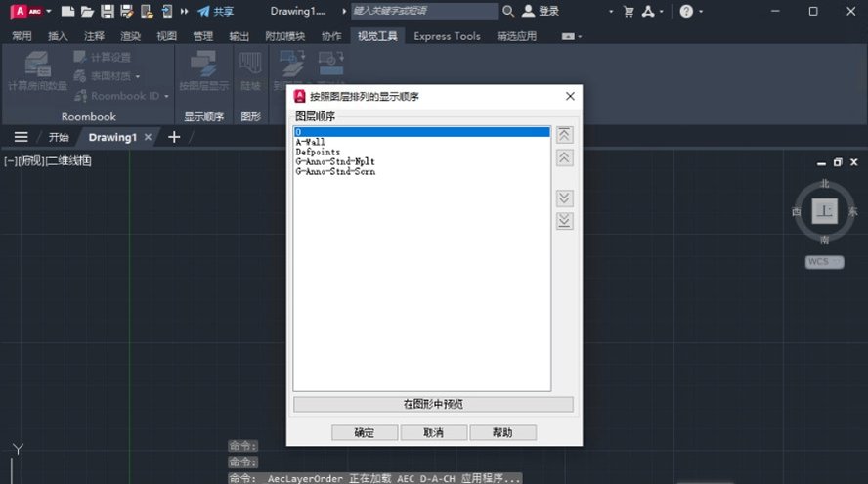The image size is (868, 484).
Task: Add a new drawing tab with plus
Action: click(x=174, y=137)
